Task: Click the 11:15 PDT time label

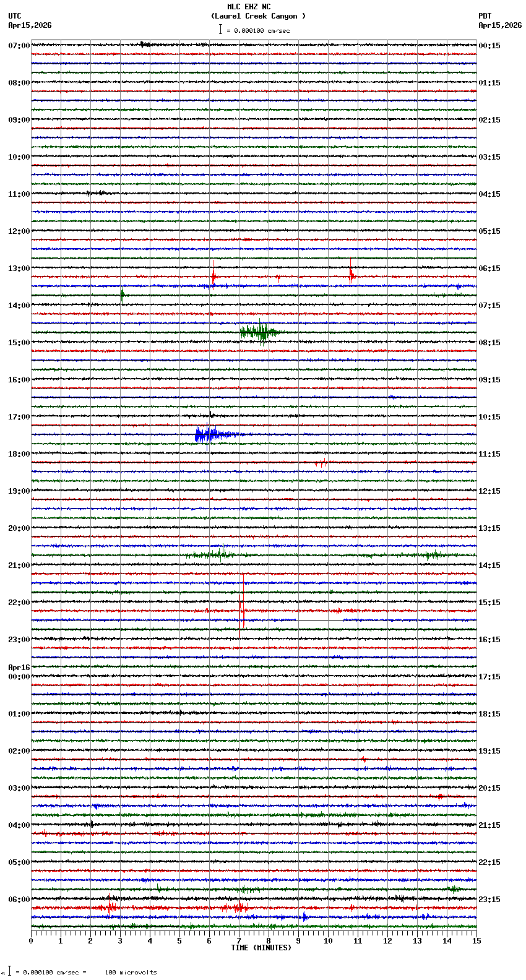Action: 489,454
